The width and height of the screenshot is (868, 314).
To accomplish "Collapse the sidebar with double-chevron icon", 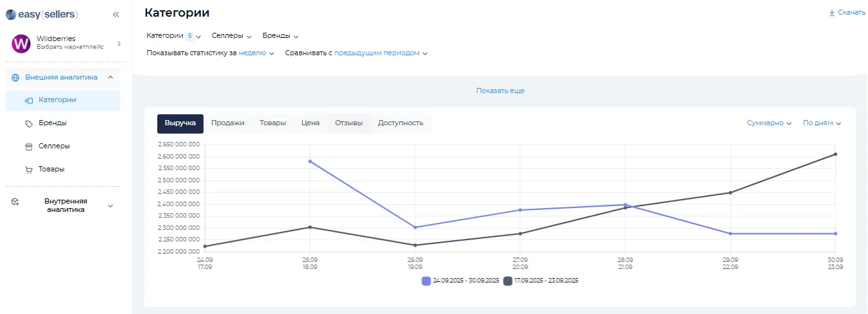I will pyautogui.click(x=116, y=14).
